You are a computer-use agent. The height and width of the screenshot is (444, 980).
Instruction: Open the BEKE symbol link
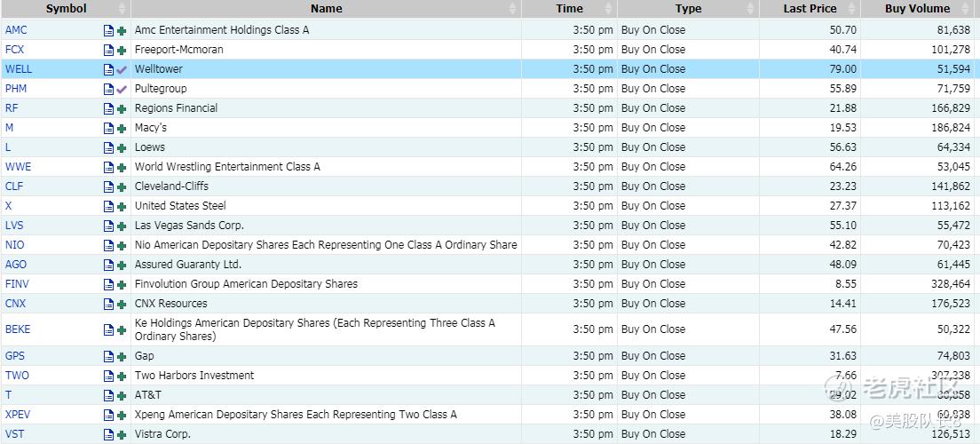(x=18, y=329)
